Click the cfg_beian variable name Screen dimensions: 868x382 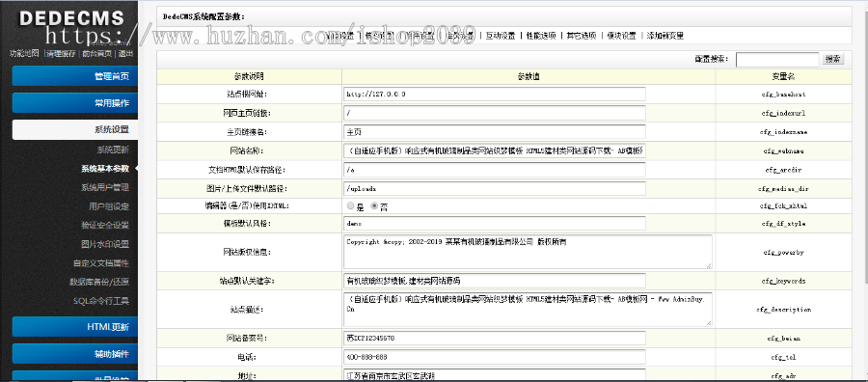click(x=783, y=339)
